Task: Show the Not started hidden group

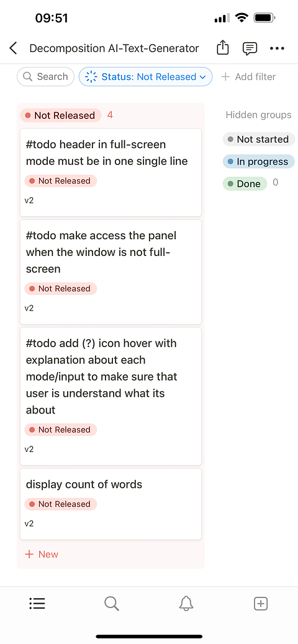Action: coord(258,139)
